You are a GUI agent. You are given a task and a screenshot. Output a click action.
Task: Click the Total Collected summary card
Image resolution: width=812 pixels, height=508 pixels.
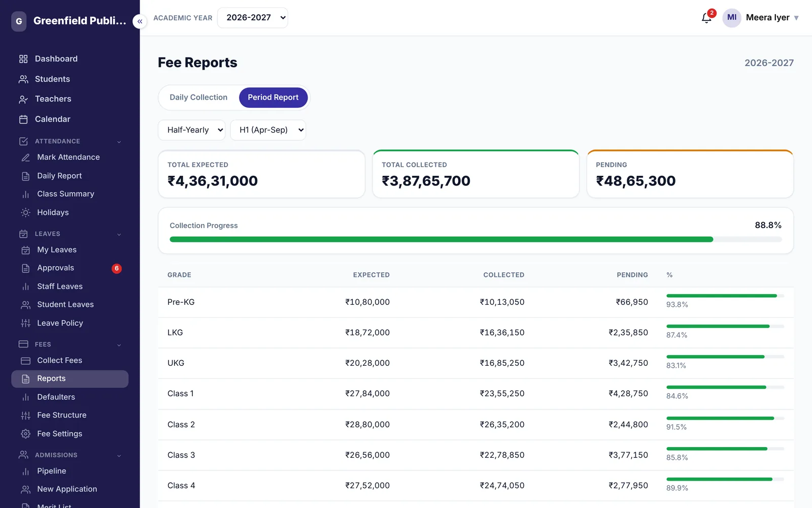(x=476, y=174)
